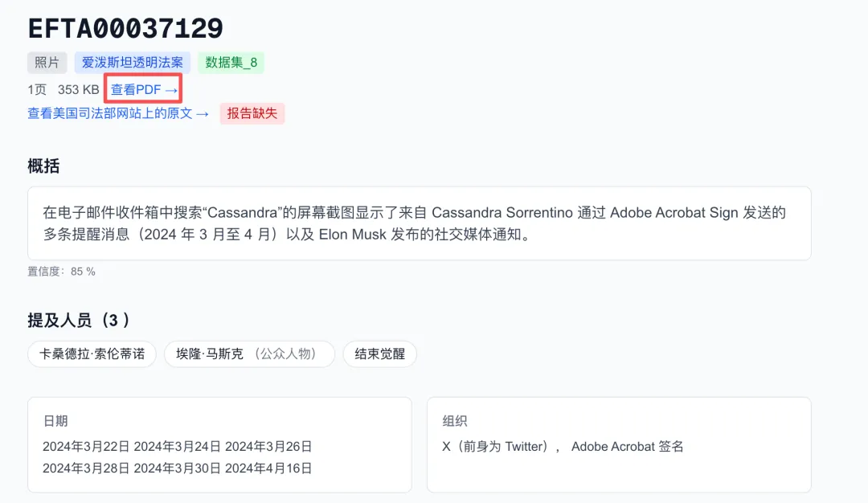Click the date 2024年3月22日
Image resolution: width=868 pixels, height=503 pixels.
(x=86, y=446)
